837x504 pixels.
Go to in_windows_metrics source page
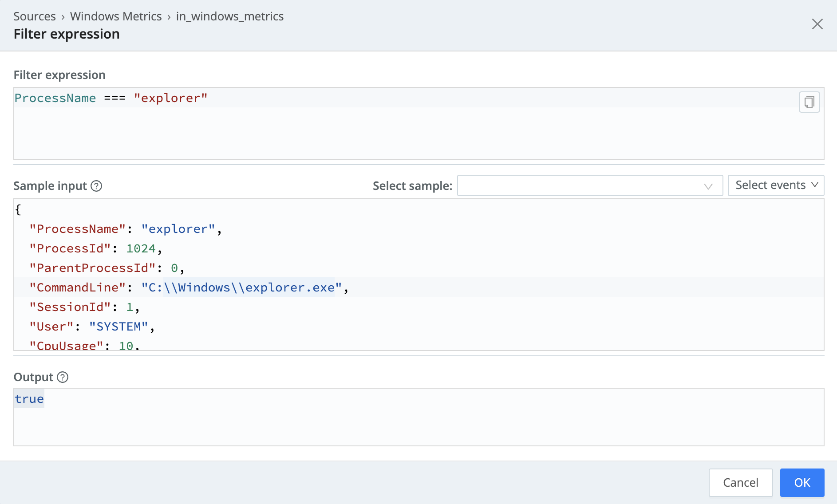[x=229, y=16]
